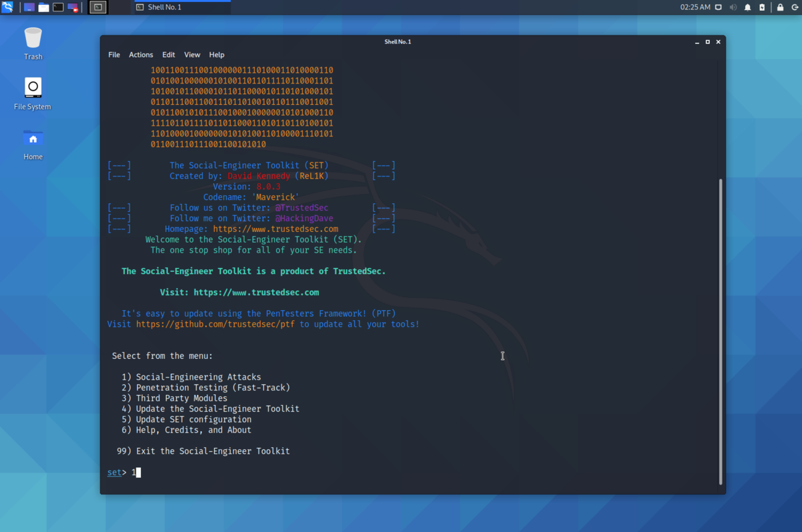
Task: Open the notifications bell icon
Action: point(748,7)
